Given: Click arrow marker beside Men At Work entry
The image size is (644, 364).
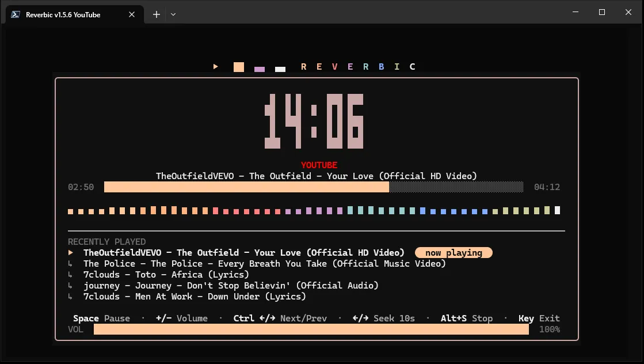Looking at the screenshot, I should click(x=70, y=297).
